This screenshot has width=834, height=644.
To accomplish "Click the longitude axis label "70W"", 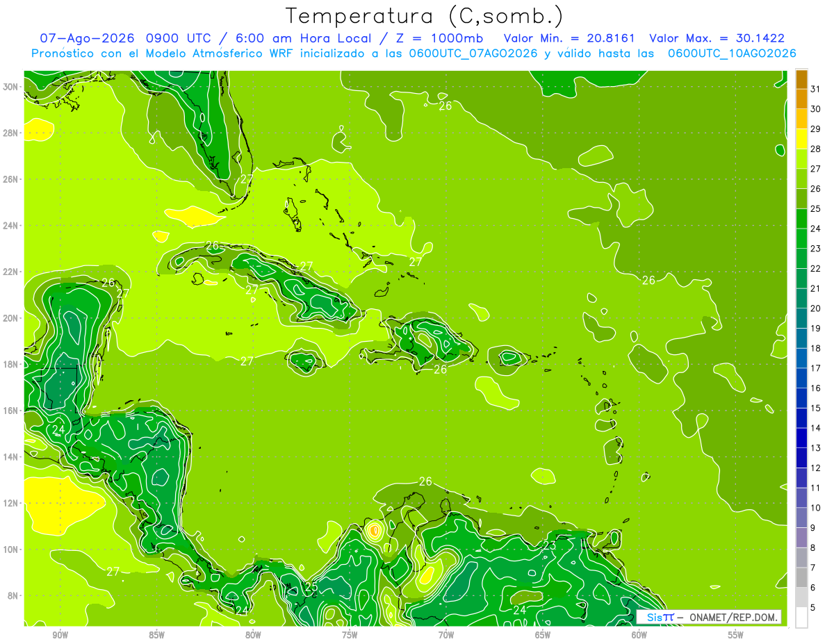I will 446,635.
